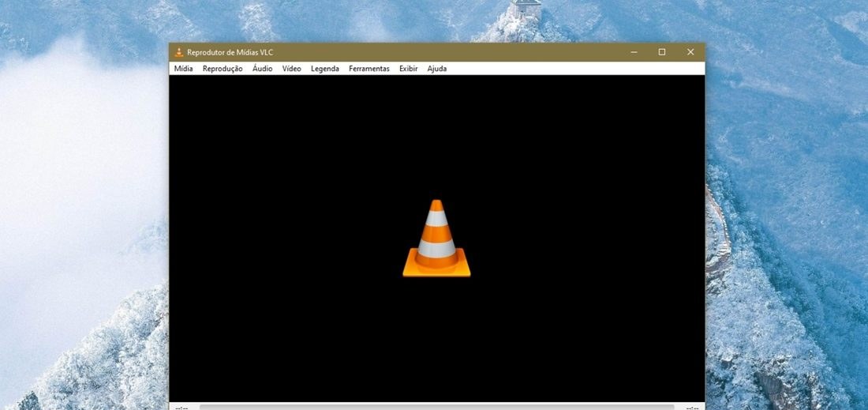This screenshot has width=868, height=410.
Task: Maximize the VLC window
Action: [661, 52]
